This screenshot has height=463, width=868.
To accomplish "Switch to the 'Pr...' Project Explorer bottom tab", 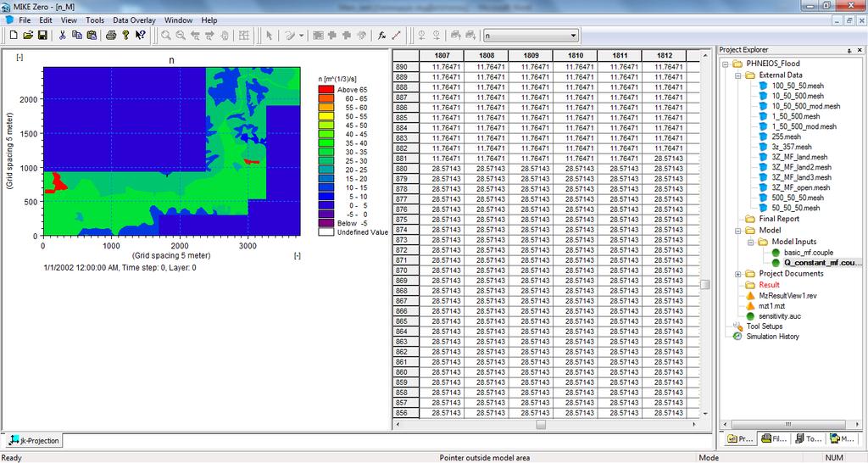I will point(739,438).
